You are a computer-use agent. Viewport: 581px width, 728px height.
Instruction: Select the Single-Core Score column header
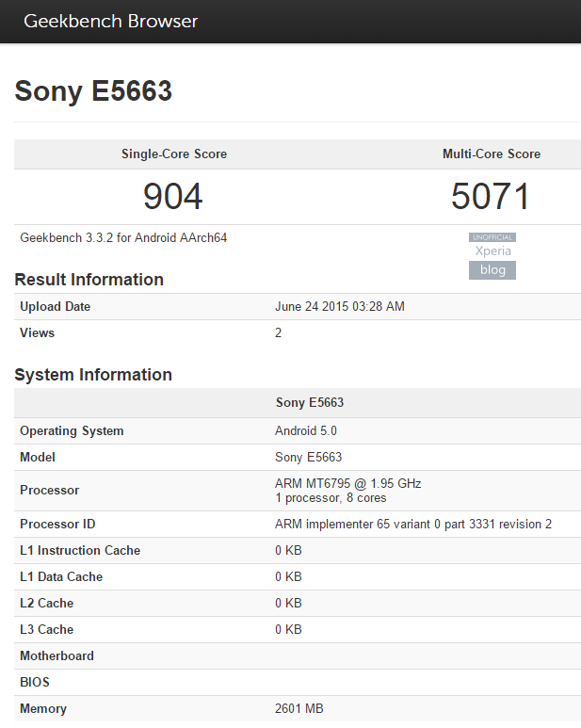tap(174, 154)
